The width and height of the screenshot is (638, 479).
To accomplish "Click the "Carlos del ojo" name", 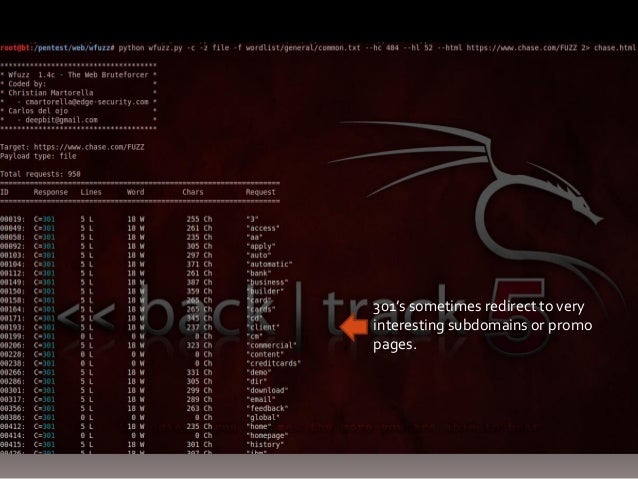I will point(38,111).
